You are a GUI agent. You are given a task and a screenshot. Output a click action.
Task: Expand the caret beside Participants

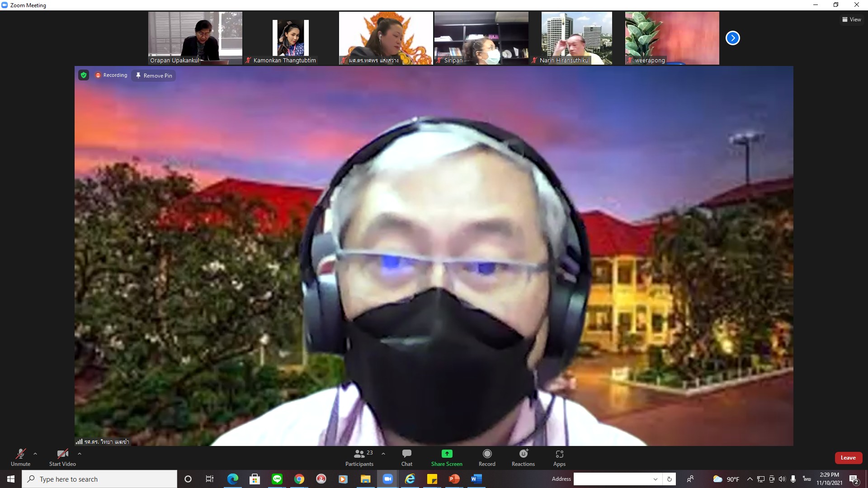point(383,454)
